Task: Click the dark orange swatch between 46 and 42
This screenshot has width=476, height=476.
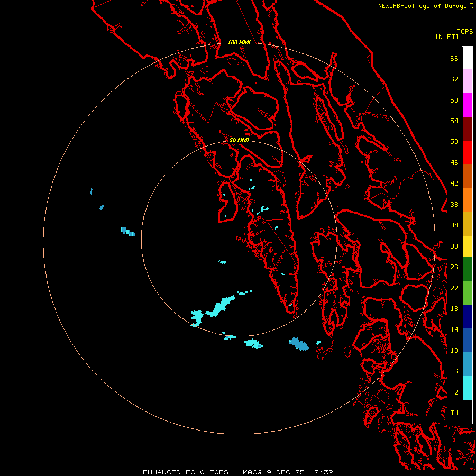Action: (x=467, y=176)
